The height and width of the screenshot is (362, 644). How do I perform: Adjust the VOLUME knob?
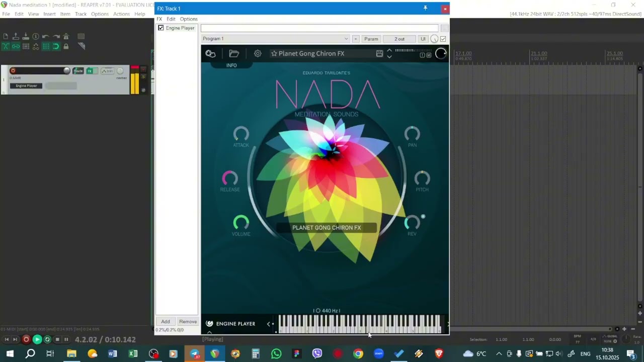(241, 222)
